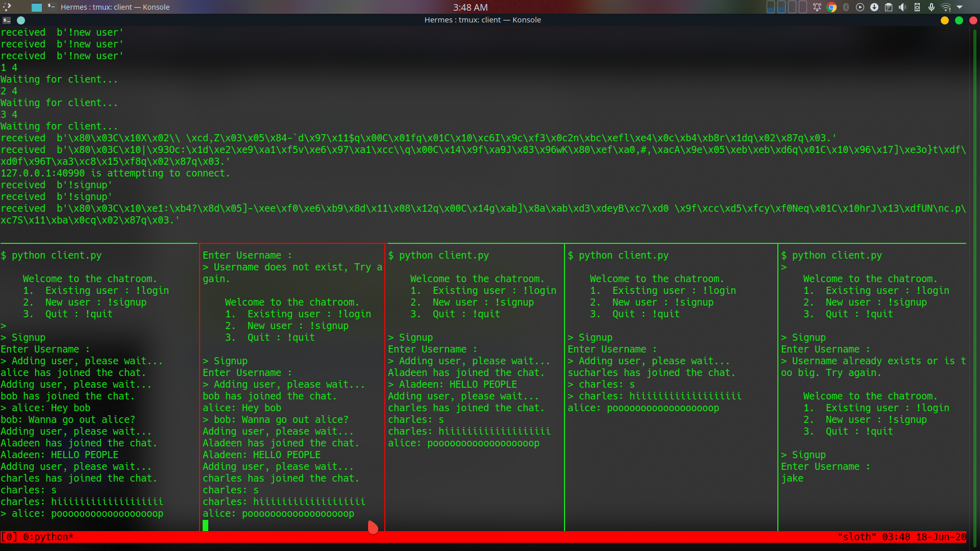The width and height of the screenshot is (980, 551).
Task: Open the audio volume control
Action: [x=902, y=7]
